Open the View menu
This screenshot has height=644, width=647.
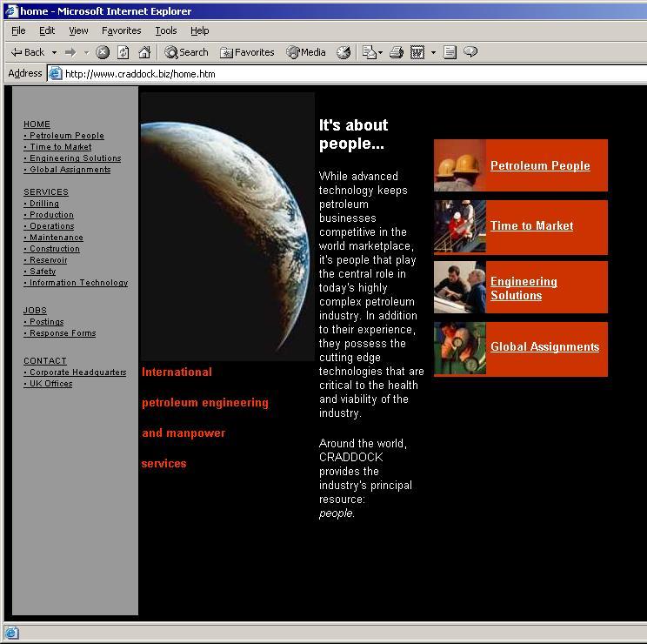tap(78, 30)
